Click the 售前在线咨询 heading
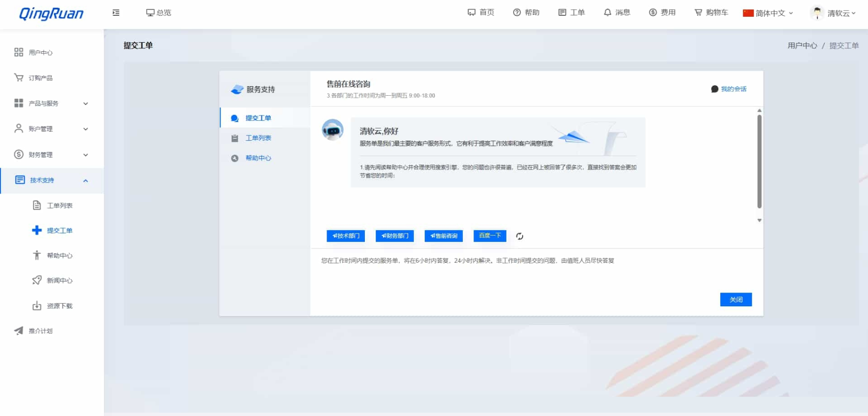Image resolution: width=868 pixels, height=416 pixels. 349,84
